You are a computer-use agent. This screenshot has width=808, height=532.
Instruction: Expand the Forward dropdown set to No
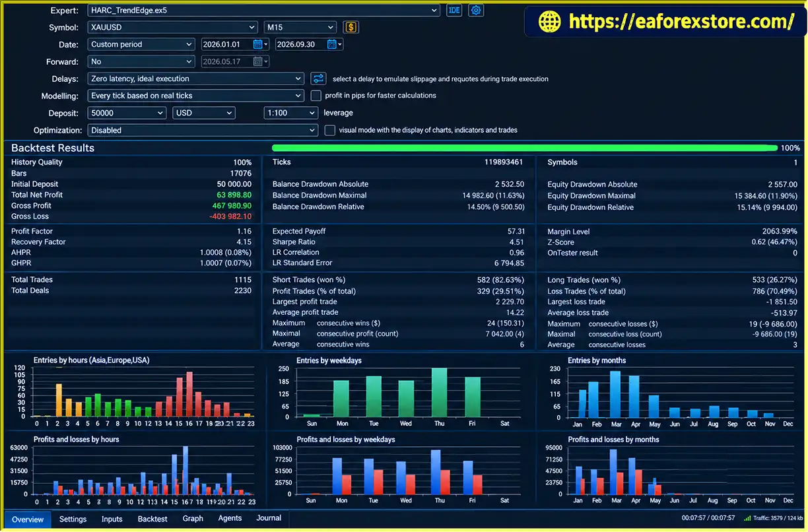click(141, 61)
